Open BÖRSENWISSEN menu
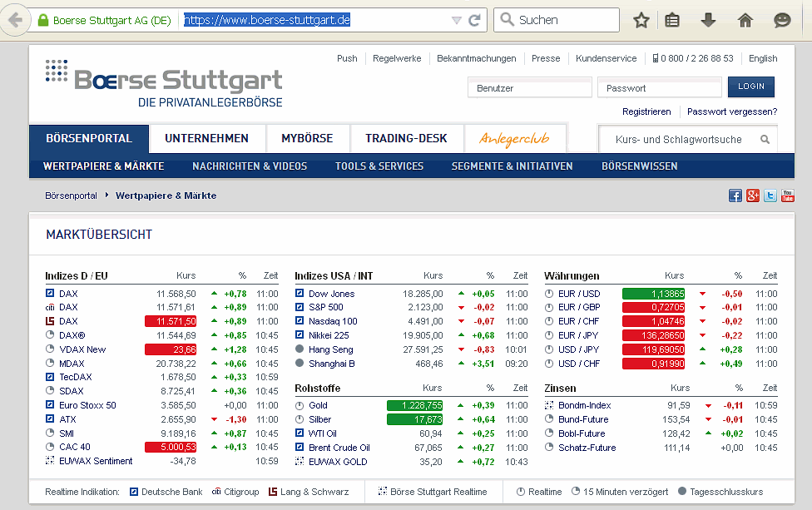Viewport: 812px width, 510px height. (x=640, y=166)
